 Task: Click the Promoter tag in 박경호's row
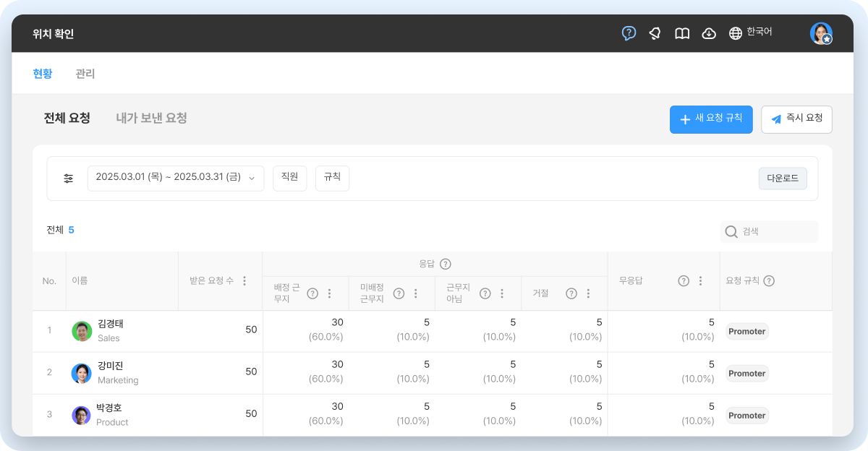point(746,416)
